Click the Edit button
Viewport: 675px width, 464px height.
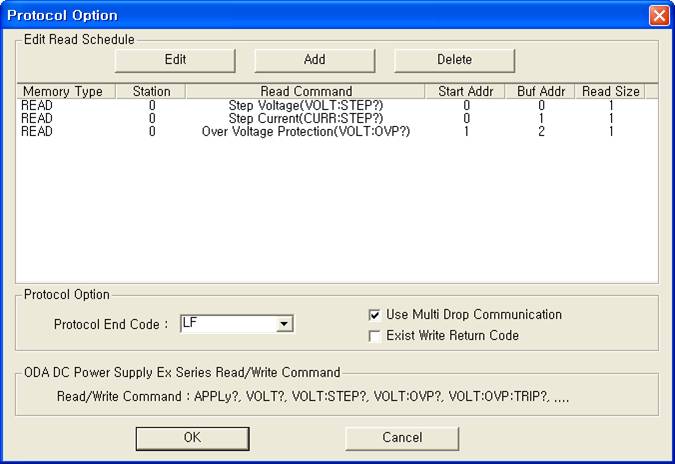pos(175,59)
